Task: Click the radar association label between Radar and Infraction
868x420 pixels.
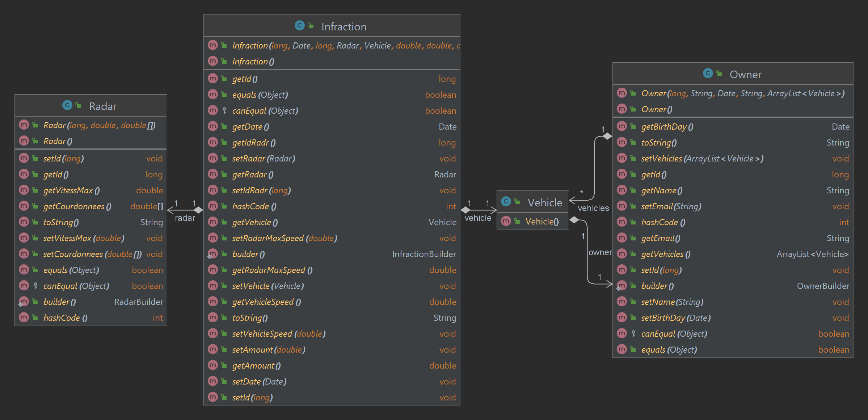Action: 186,218
